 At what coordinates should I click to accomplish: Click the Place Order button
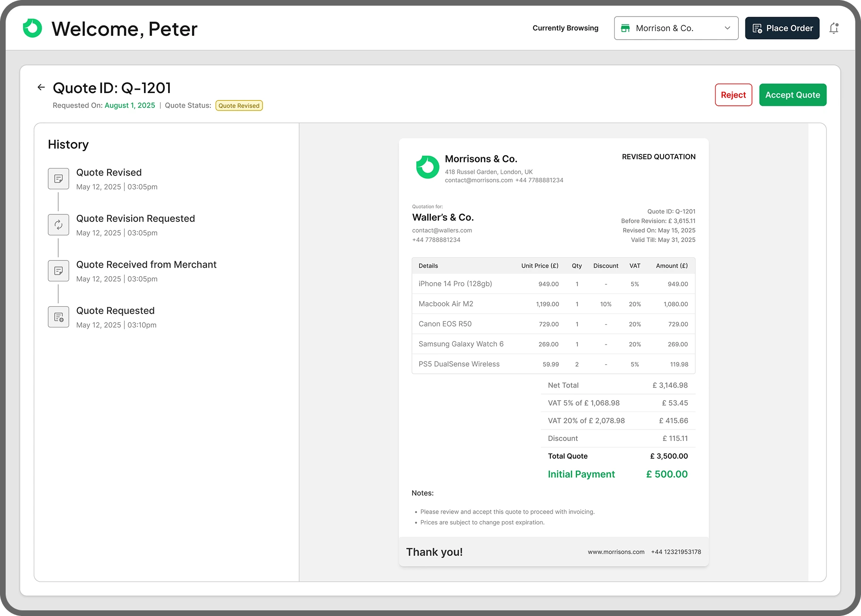coord(782,28)
